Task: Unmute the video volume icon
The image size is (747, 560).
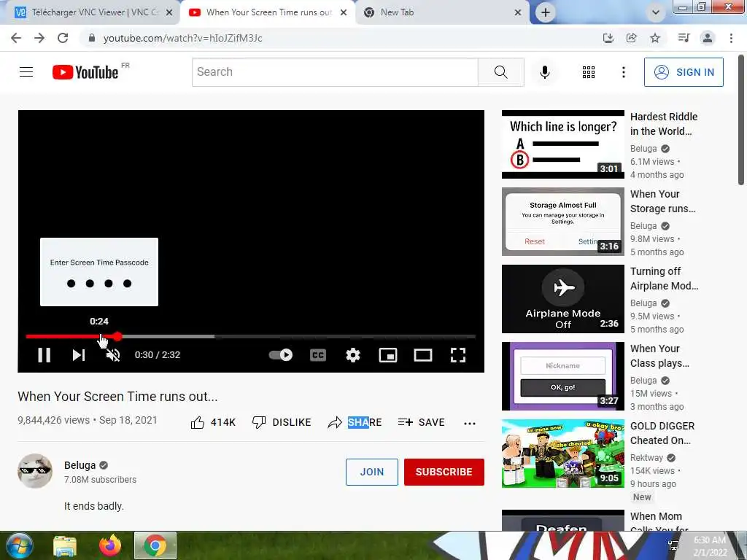Action: pyautogui.click(x=113, y=355)
